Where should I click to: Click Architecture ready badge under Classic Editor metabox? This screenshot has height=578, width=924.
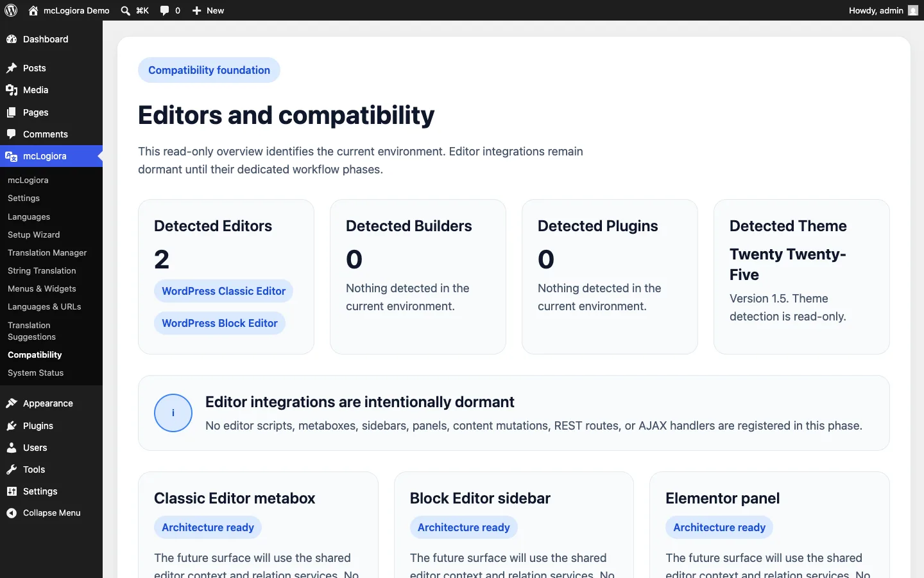pos(208,527)
